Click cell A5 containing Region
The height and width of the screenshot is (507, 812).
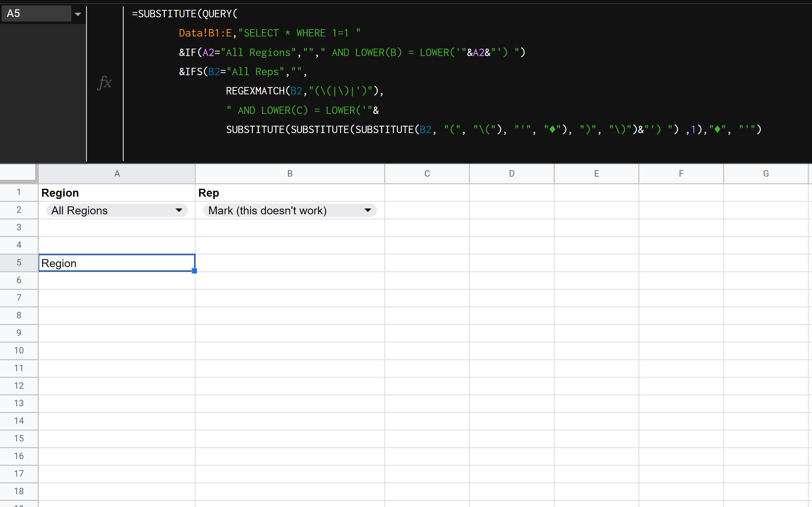click(117, 263)
